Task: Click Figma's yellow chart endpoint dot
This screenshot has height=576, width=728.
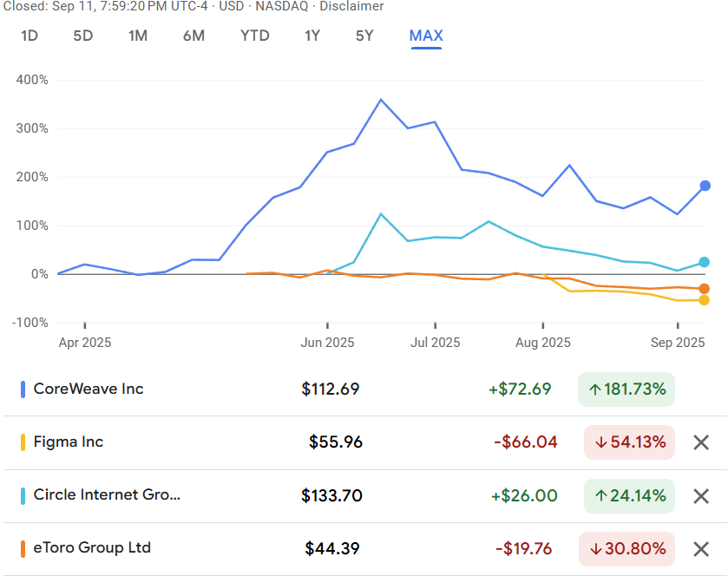Action: (x=705, y=300)
